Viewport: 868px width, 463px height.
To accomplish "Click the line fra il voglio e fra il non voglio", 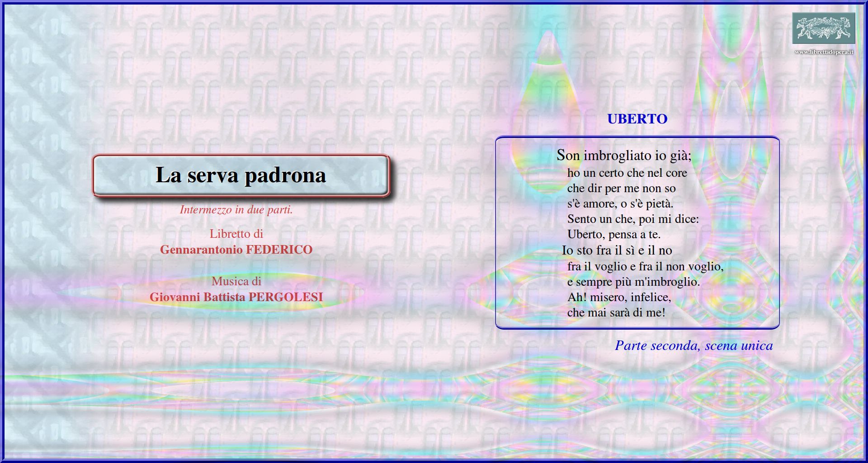I will tap(645, 266).
